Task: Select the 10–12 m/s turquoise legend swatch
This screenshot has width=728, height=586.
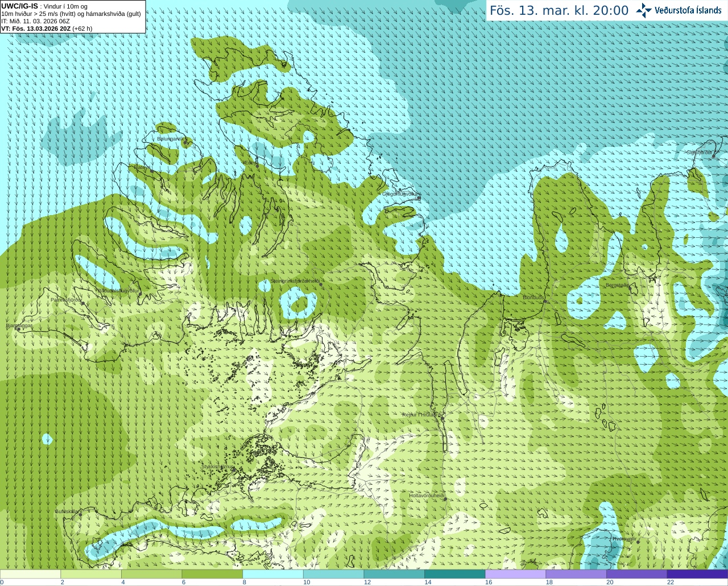Action: pos(333,574)
